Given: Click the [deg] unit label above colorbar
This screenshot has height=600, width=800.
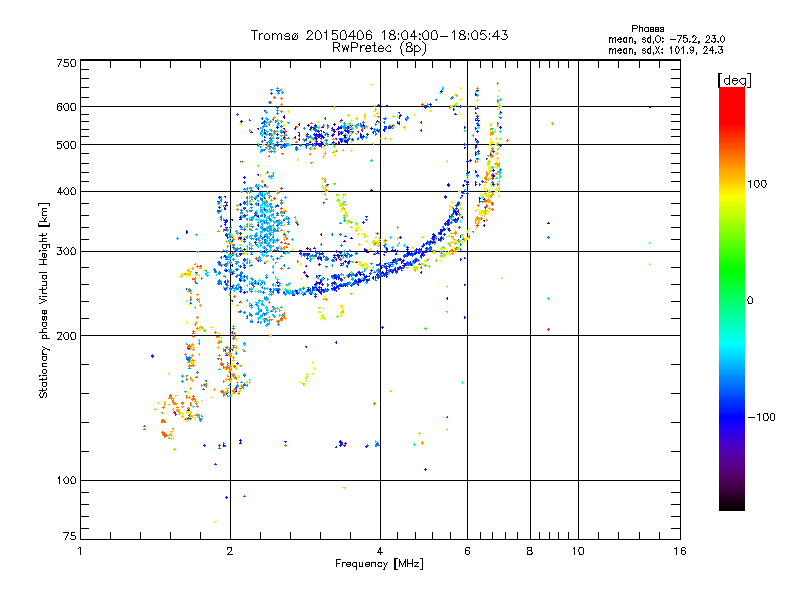Looking at the screenshot, I should point(734,81).
